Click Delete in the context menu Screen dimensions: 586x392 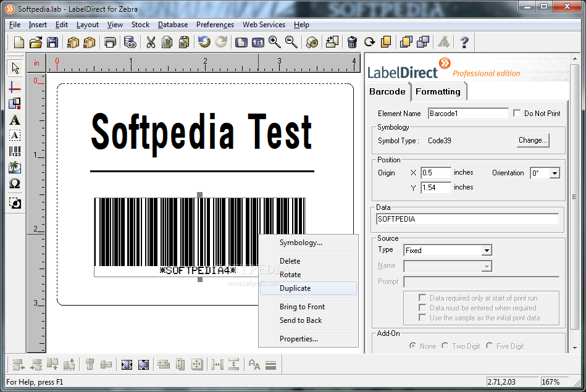point(308,261)
